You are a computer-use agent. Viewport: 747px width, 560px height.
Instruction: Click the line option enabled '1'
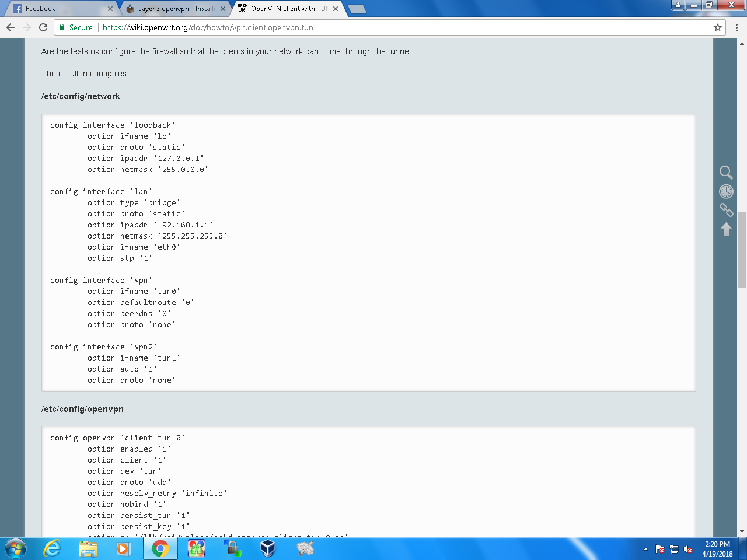129,449
